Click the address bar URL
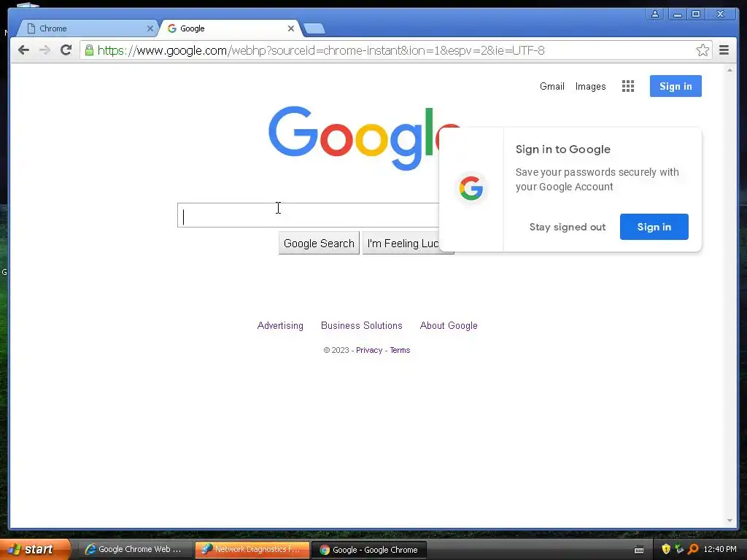This screenshot has height=560, width=747. point(321,50)
